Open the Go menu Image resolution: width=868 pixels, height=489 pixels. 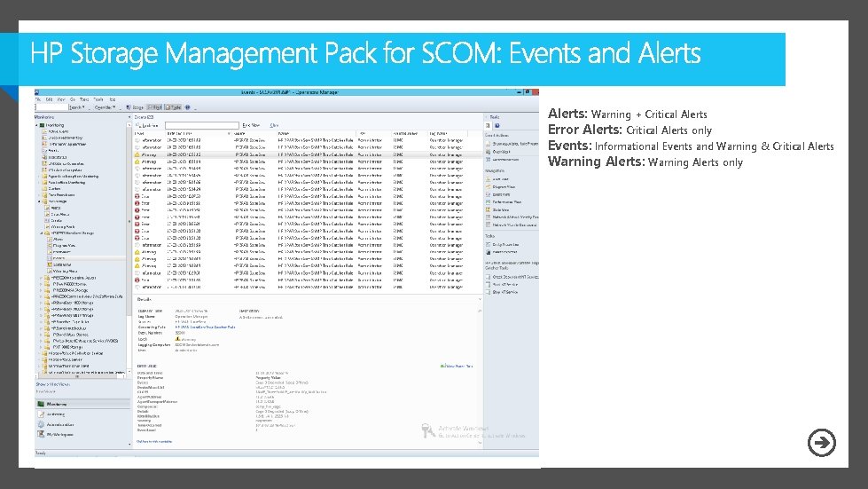(73, 99)
